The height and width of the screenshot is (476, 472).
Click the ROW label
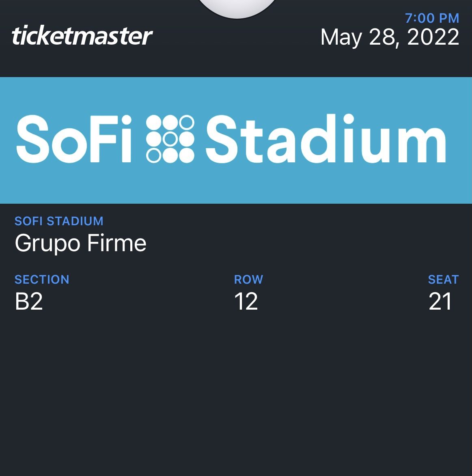[248, 280]
